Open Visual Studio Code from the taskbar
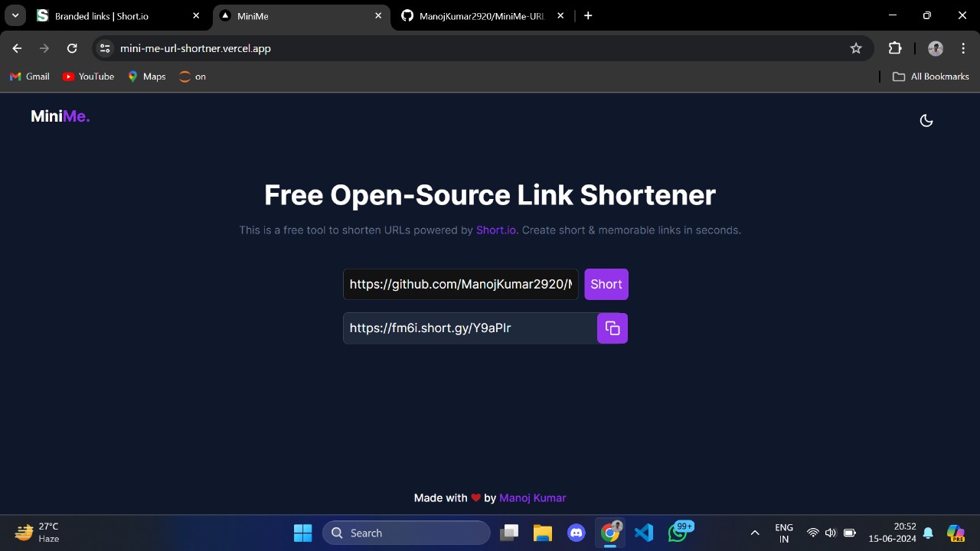 (x=644, y=533)
